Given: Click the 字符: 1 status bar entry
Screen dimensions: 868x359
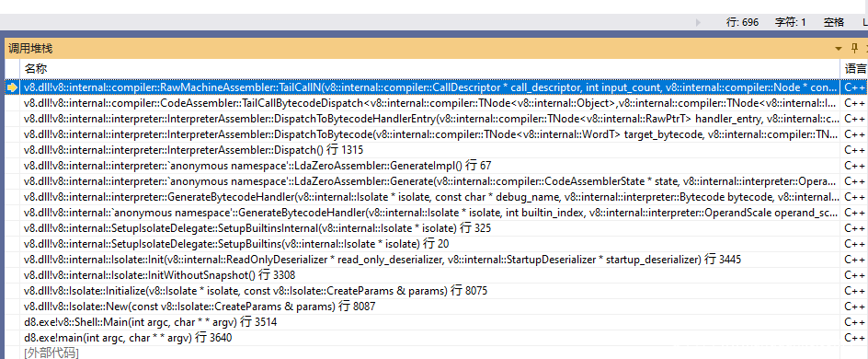Looking at the screenshot, I should [791, 22].
